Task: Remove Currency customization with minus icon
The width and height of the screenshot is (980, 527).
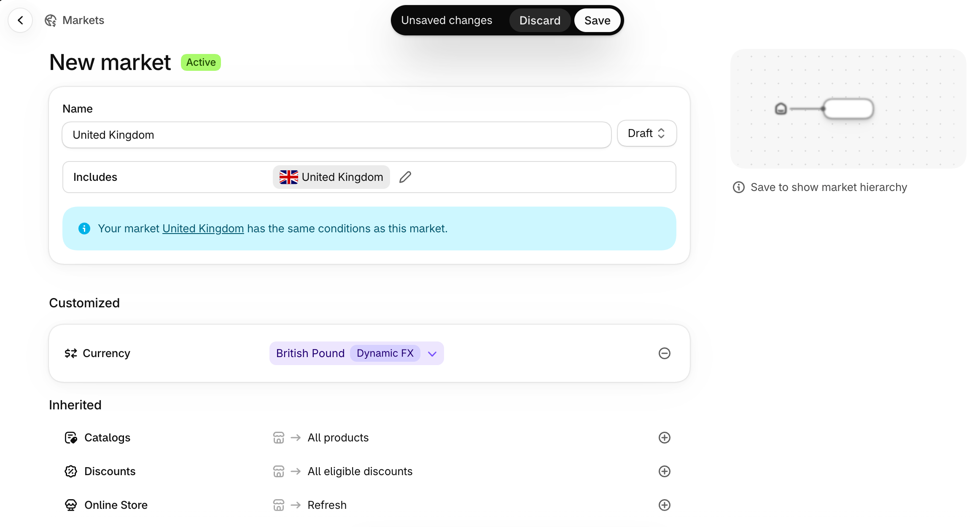Action: click(x=665, y=353)
